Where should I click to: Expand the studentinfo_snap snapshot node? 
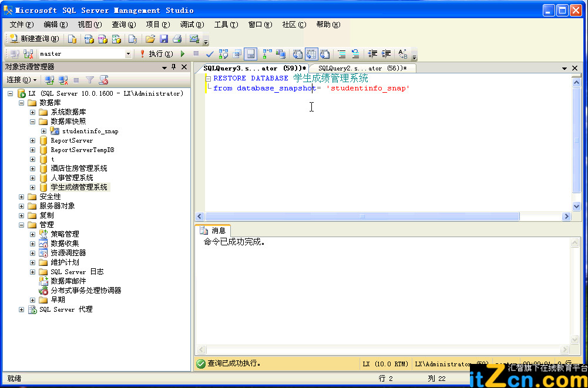44,131
